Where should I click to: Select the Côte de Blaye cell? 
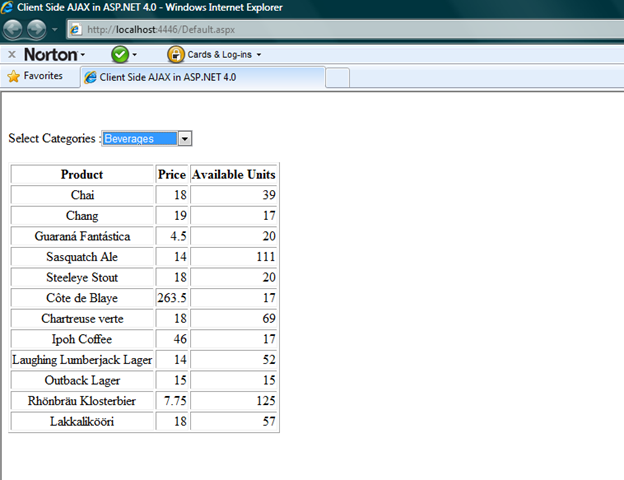tap(82, 298)
